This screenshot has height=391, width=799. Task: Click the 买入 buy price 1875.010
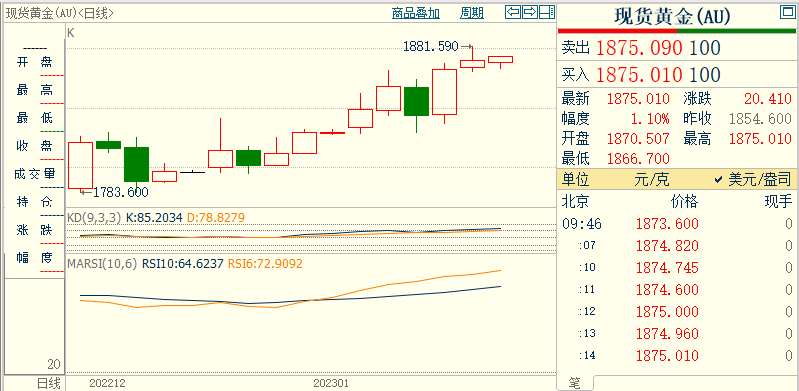pos(639,74)
